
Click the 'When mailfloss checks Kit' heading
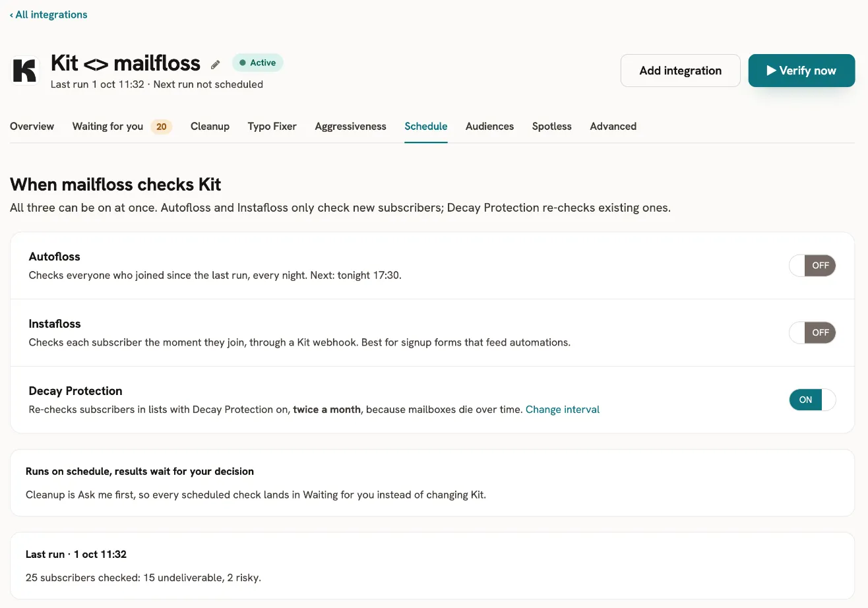[x=115, y=184]
